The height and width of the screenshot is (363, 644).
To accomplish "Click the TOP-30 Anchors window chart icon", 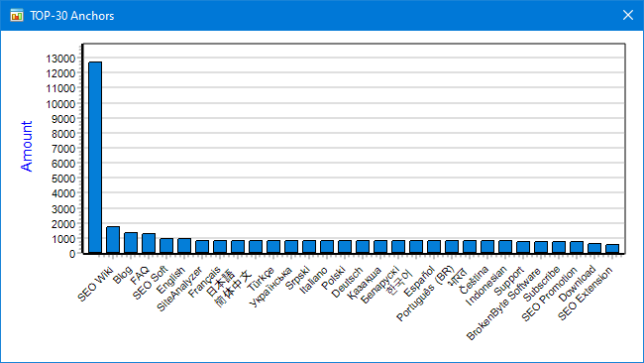I will coord(17,16).
